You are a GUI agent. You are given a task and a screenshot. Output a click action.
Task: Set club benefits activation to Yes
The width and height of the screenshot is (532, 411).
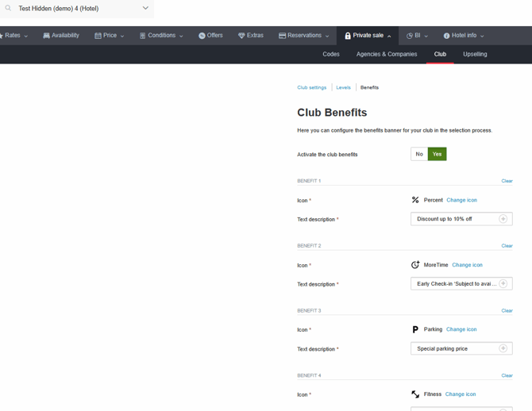tap(437, 154)
